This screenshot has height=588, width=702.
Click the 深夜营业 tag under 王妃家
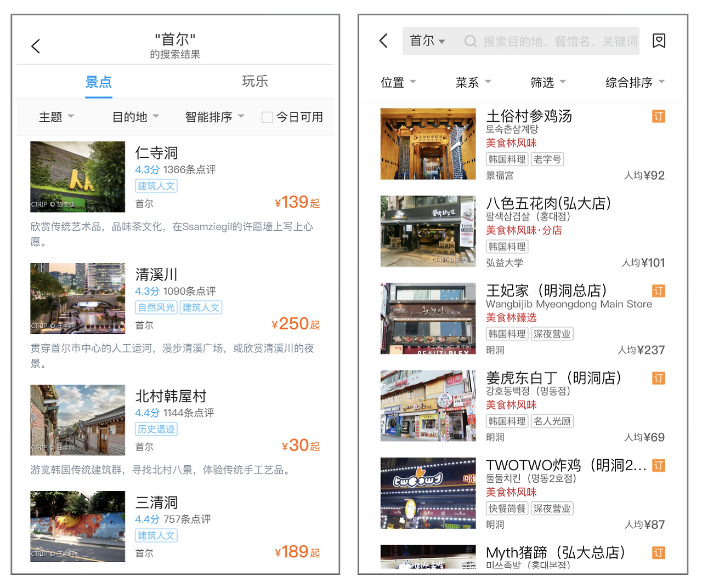(x=552, y=334)
